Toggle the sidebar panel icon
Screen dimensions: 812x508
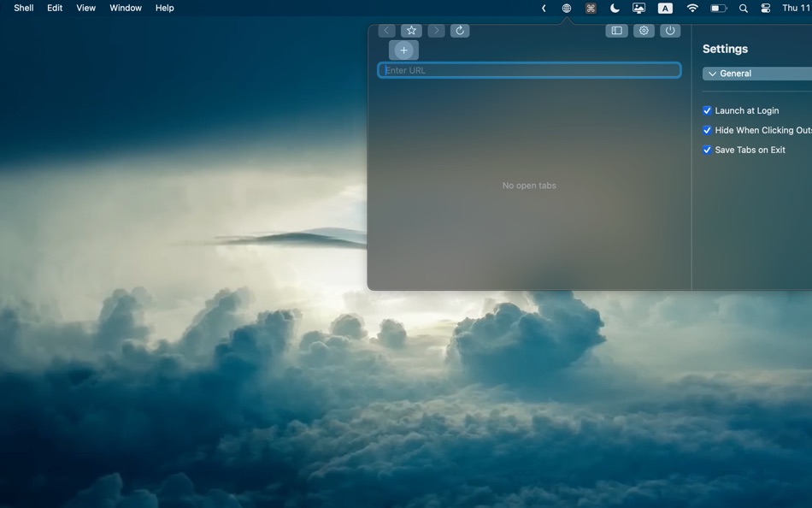coord(617,31)
